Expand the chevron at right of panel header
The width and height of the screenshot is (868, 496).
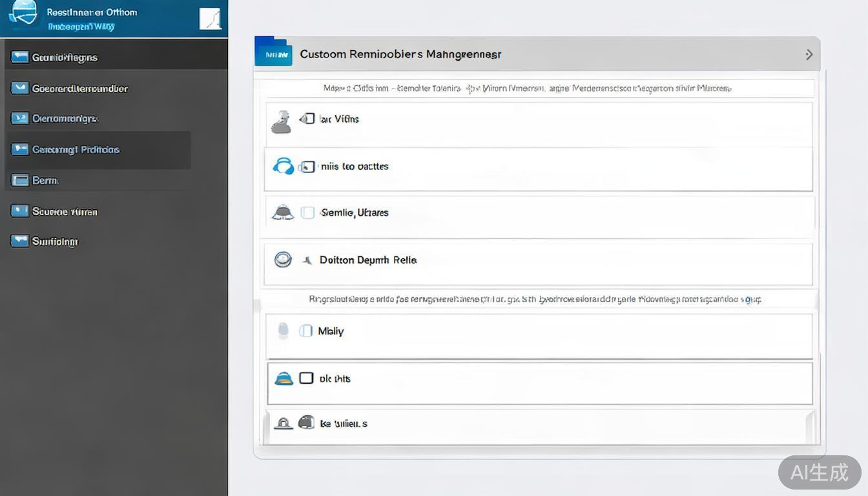point(809,55)
